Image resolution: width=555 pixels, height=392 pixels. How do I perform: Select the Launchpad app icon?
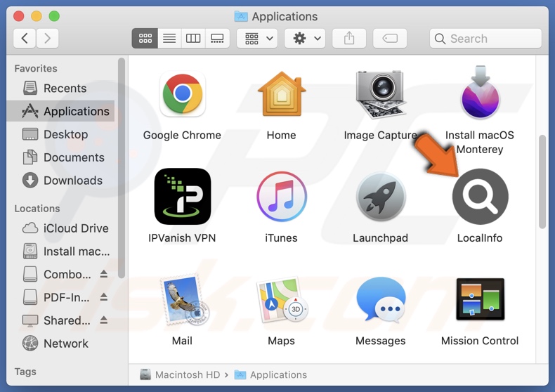(x=381, y=197)
